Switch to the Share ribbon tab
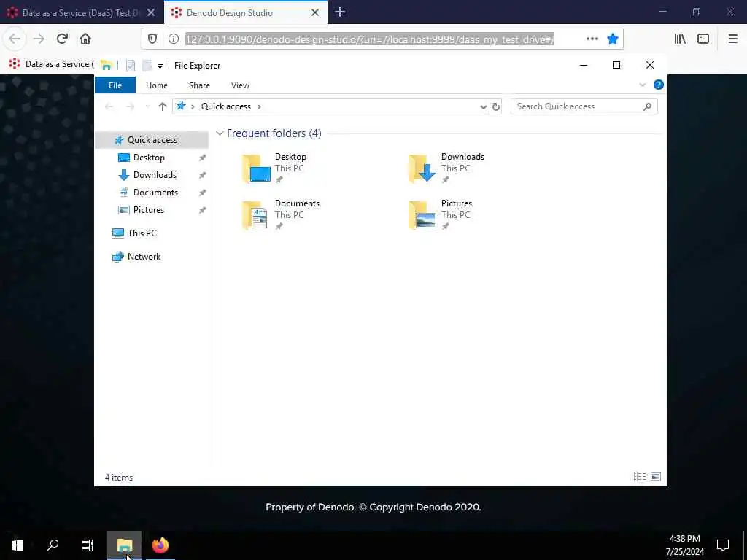 point(199,85)
